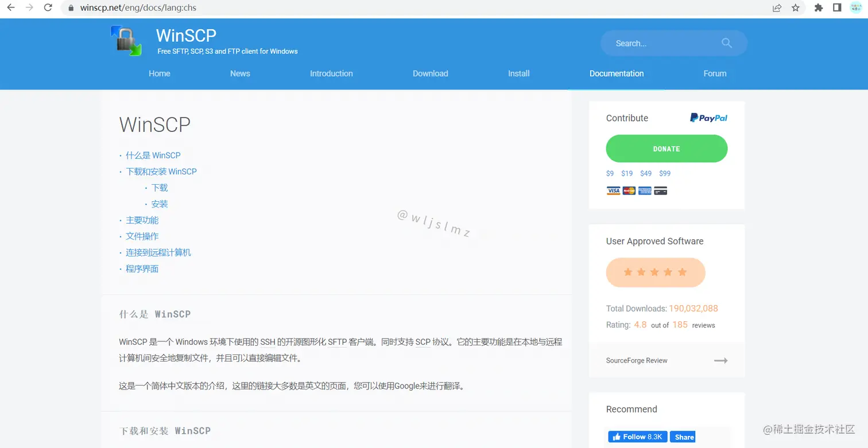Click the PayPal logo
Image resolution: width=868 pixels, height=448 pixels.
tap(708, 118)
